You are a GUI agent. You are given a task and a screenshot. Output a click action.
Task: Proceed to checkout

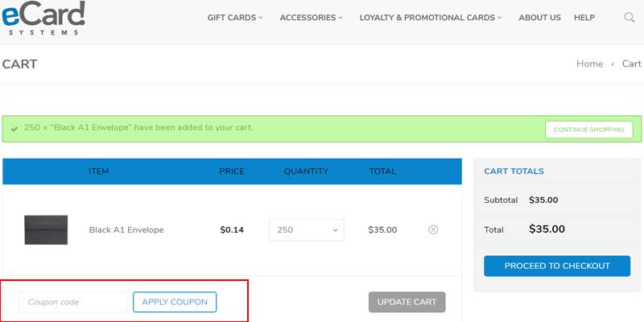tap(557, 266)
